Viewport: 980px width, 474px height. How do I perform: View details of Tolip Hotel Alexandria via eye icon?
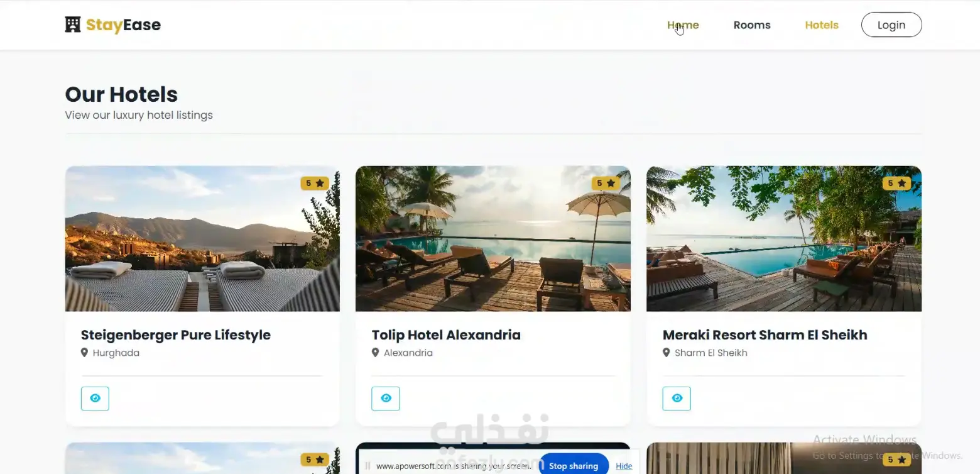(386, 399)
